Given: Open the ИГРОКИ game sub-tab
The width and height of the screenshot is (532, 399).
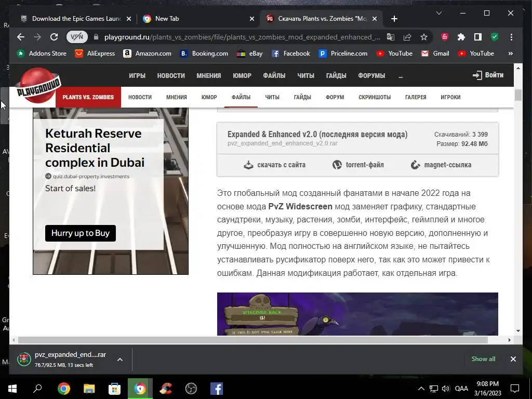Looking at the screenshot, I should tap(450, 97).
